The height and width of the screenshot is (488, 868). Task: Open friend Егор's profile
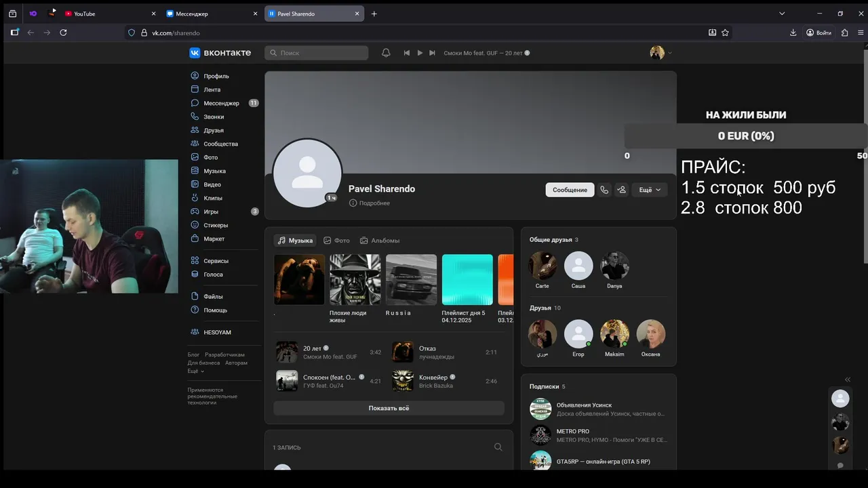pyautogui.click(x=578, y=334)
